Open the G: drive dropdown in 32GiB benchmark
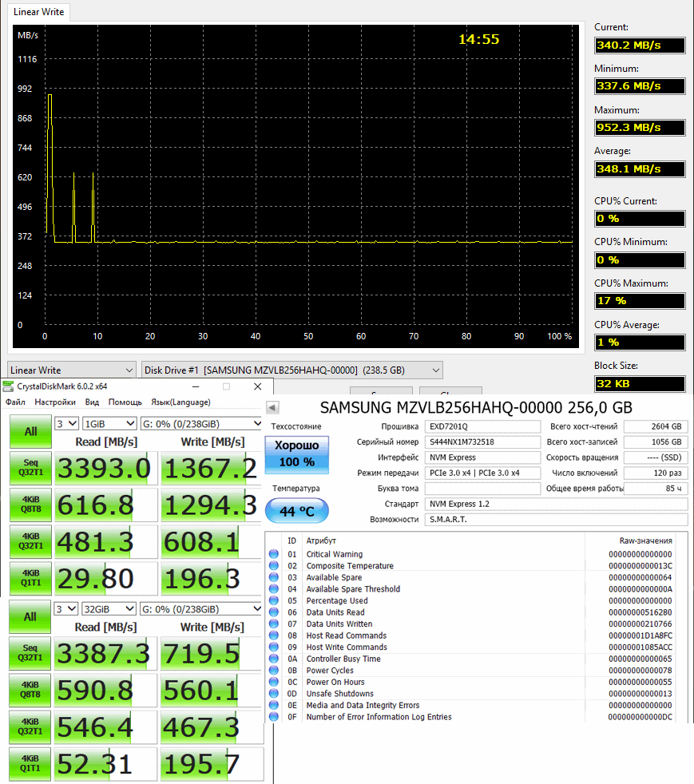 pyautogui.click(x=201, y=609)
